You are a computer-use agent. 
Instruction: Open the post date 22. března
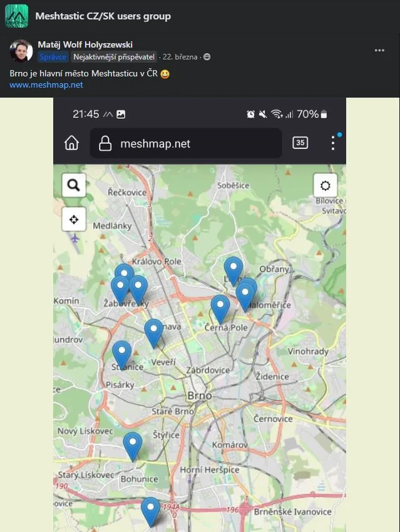[180, 57]
